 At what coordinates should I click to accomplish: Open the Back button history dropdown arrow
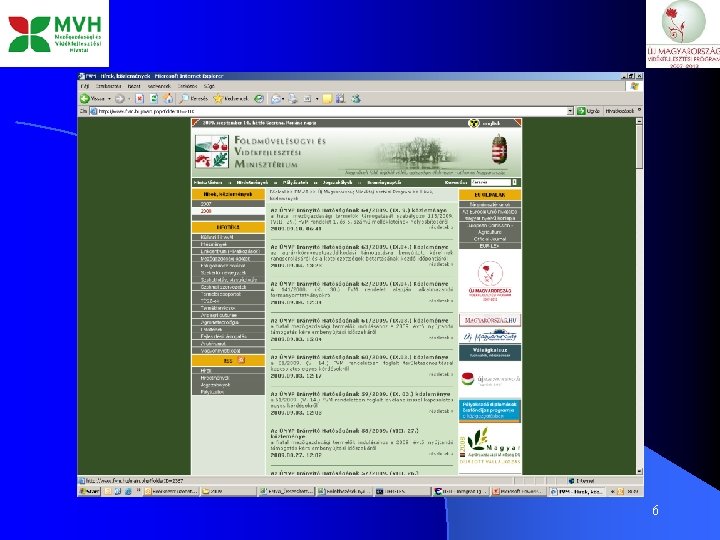point(109,99)
